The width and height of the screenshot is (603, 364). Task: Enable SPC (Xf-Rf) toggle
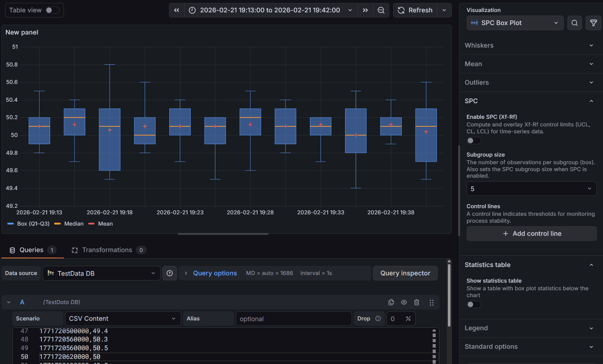pos(474,141)
